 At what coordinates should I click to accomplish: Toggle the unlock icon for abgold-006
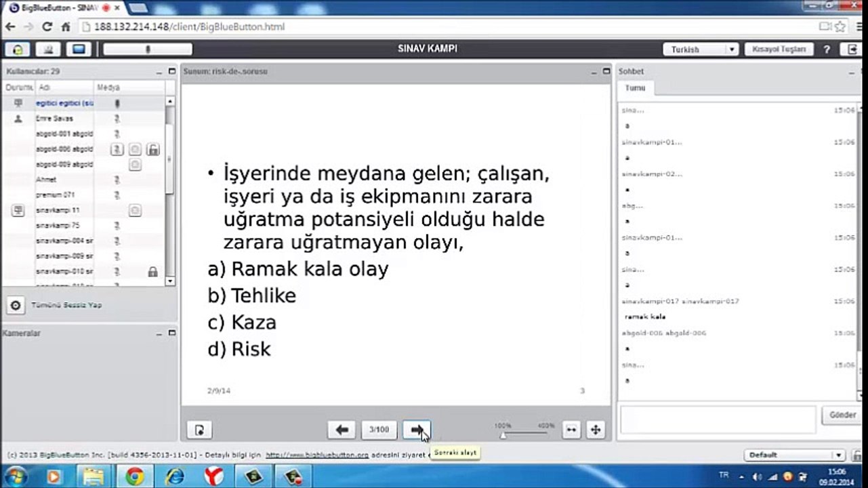tap(153, 149)
